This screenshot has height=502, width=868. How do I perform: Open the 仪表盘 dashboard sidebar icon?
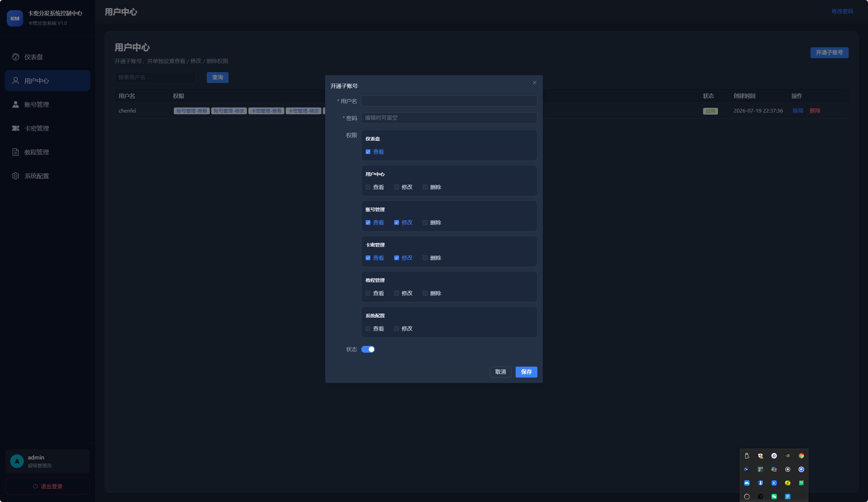point(16,57)
